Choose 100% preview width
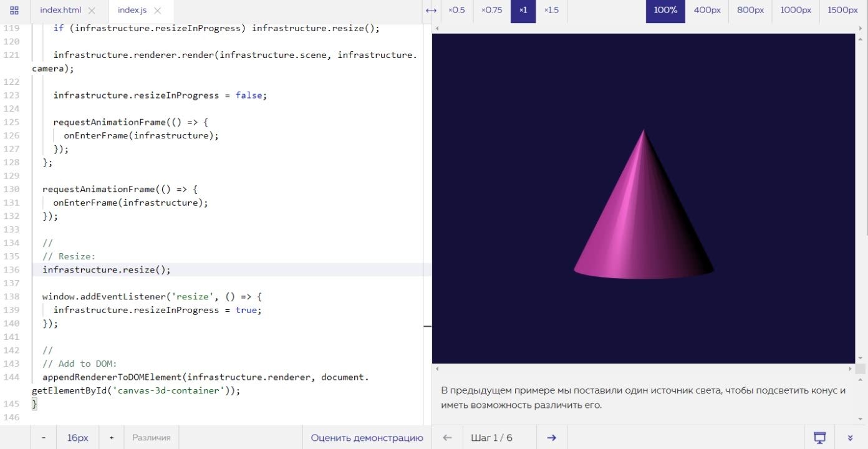Image resolution: width=868 pixels, height=449 pixels. pyautogui.click(x=665, y=11)
